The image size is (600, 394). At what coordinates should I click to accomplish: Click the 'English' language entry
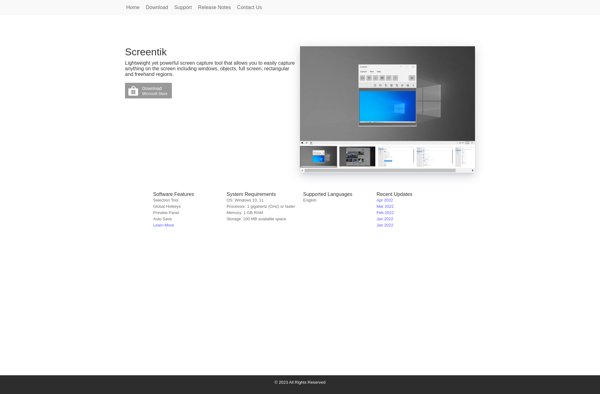pos(310,200)
